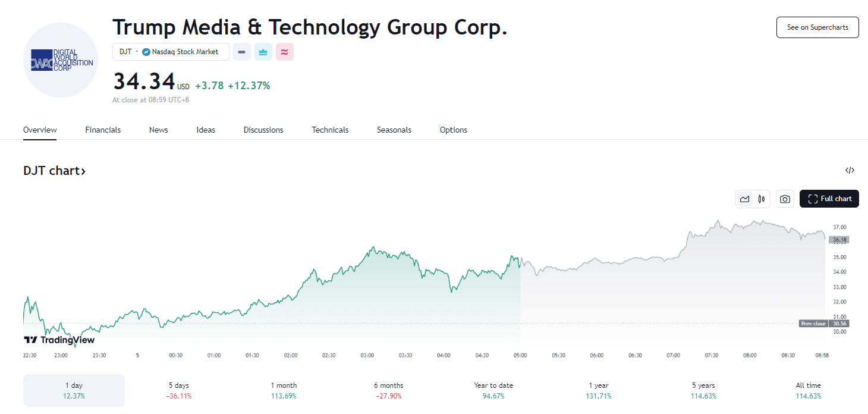Click the Prev close price label

[x=813, y=324]
